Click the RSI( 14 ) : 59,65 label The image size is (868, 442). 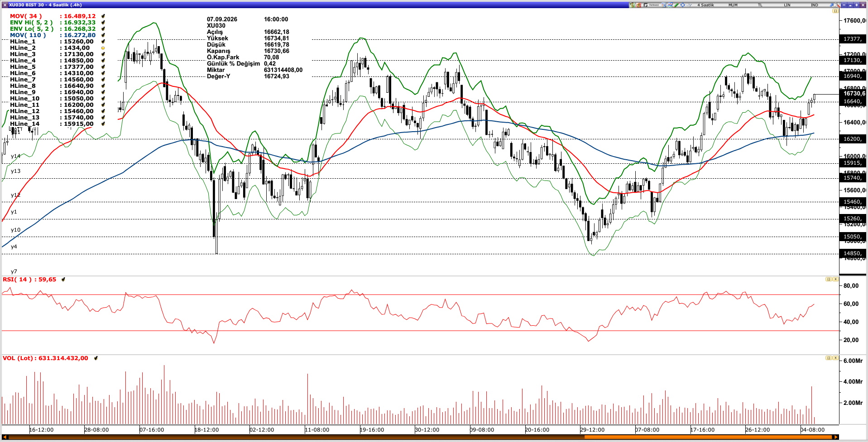(x=29, y=280)
